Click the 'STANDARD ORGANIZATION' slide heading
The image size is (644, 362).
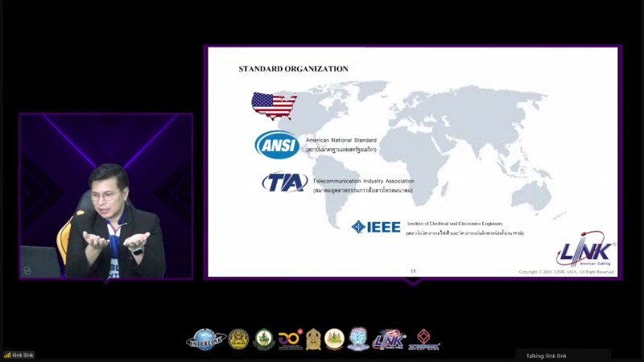pos(294,69)
